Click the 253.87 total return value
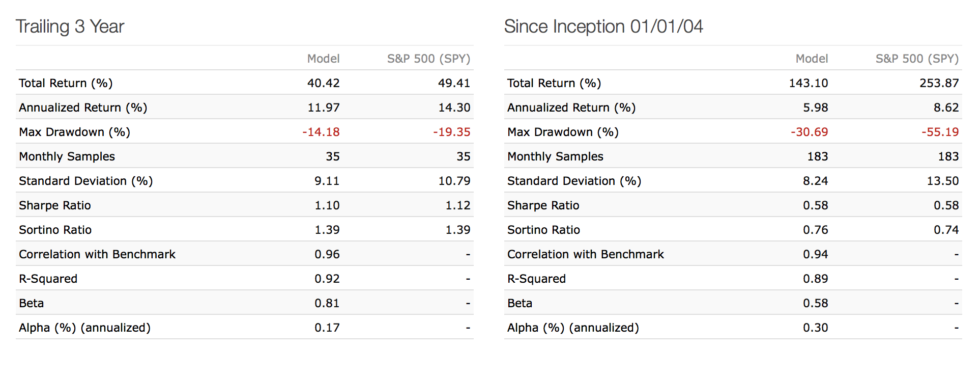This screenshot has width=980, height=376. click(x=939, y=83)
